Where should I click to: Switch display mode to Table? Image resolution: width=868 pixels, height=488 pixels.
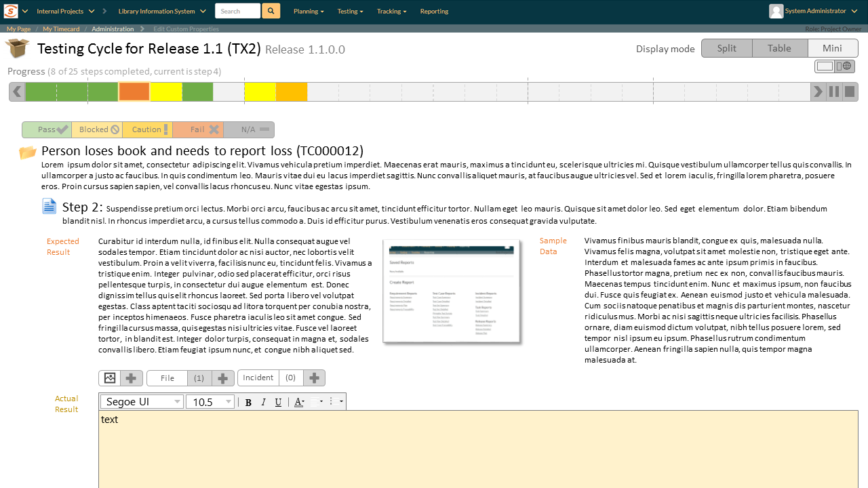tap(780, 48)
